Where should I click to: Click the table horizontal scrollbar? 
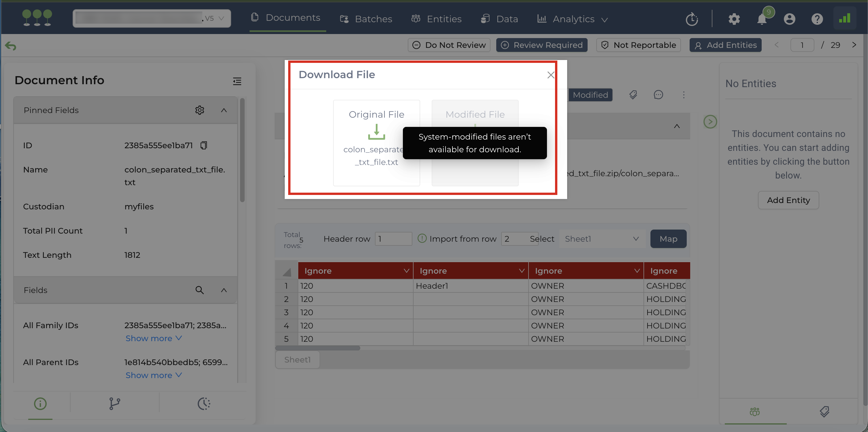tap(317, 348)
